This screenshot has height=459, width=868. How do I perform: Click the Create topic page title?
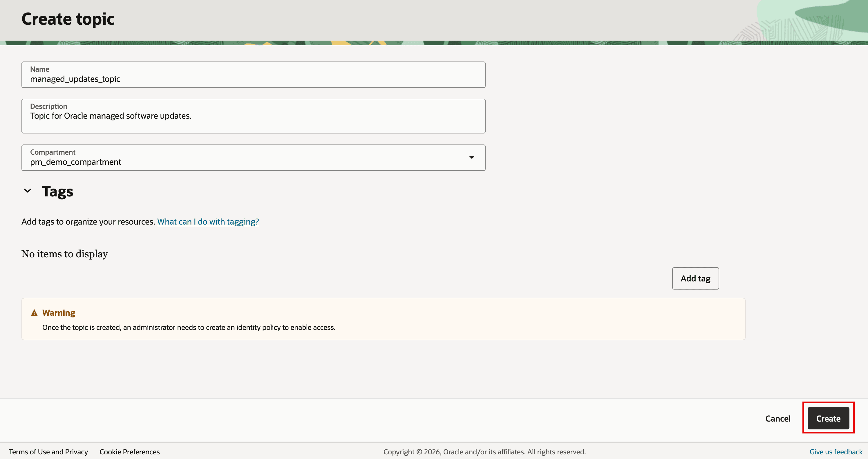[x=68, y=19]
